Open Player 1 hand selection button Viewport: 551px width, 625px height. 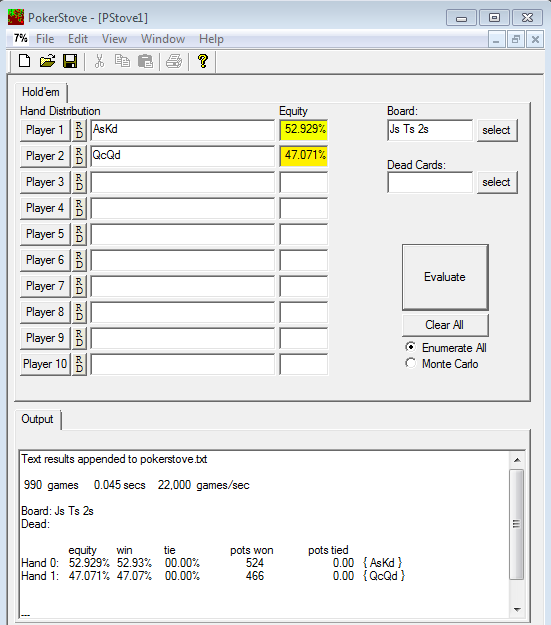45,130
